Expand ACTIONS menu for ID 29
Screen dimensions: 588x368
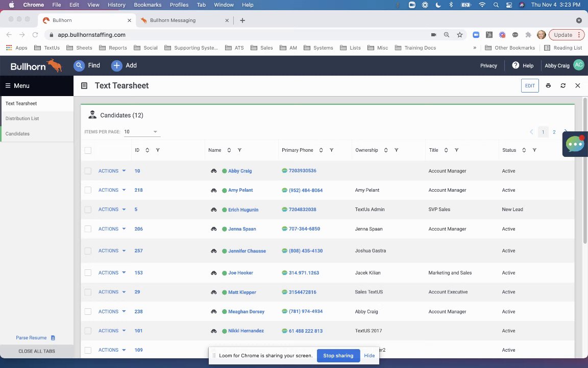point(112,292)
